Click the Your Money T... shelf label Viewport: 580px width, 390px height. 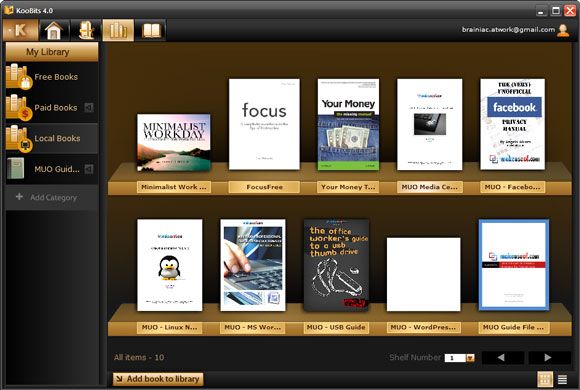(348, 187)
